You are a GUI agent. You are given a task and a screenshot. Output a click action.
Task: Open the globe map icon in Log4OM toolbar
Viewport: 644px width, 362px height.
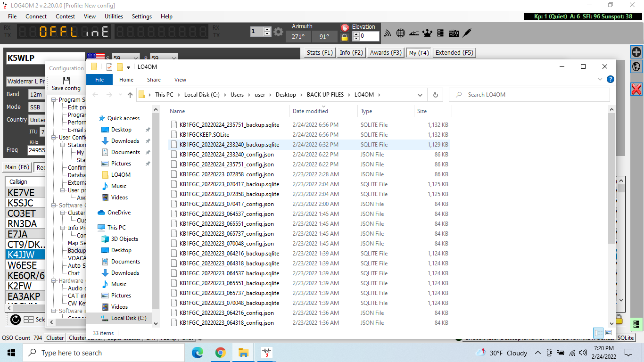point(401,33)
